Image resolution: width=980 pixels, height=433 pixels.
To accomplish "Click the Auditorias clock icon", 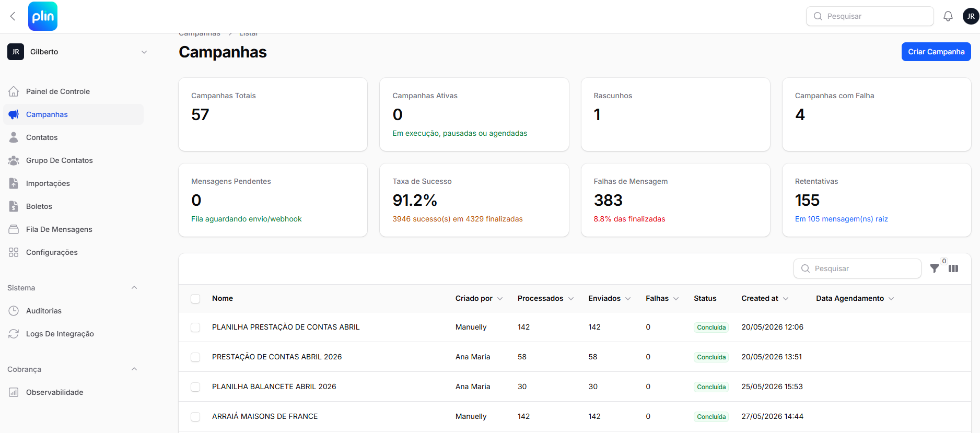I will click(14, 311).
